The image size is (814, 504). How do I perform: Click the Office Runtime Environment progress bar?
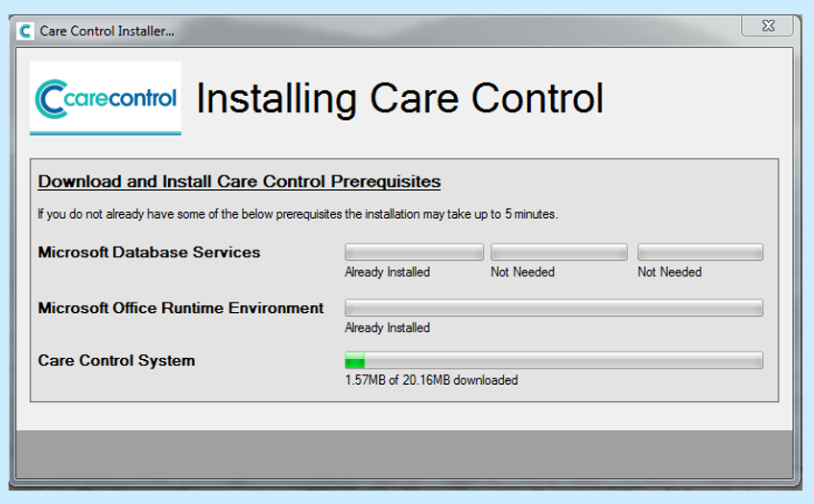[554, 308]
